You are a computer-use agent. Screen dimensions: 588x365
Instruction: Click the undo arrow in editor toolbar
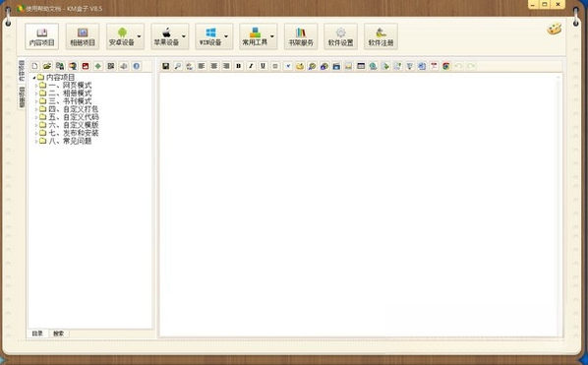pyautogui.click(x=458, y=66)
